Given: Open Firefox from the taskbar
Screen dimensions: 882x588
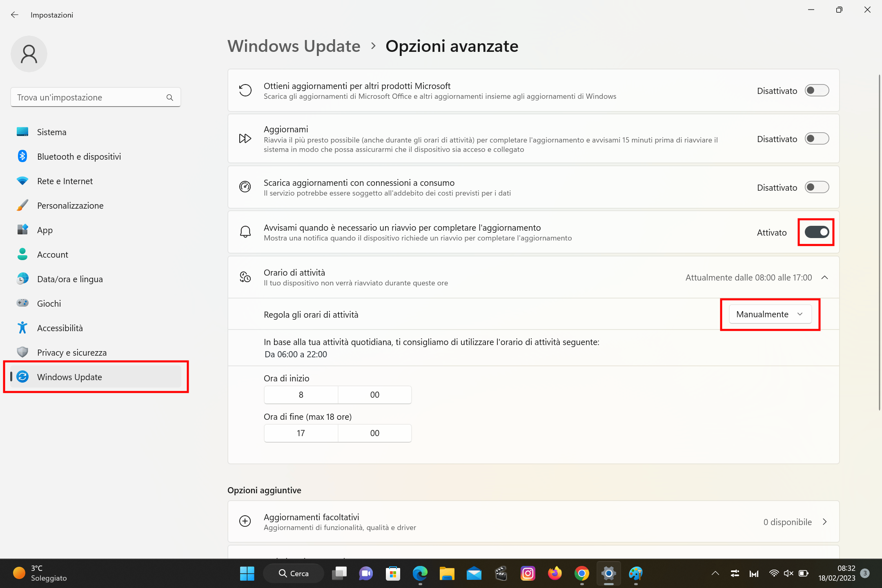Looking at the screenshot, I should click(555, 573).
